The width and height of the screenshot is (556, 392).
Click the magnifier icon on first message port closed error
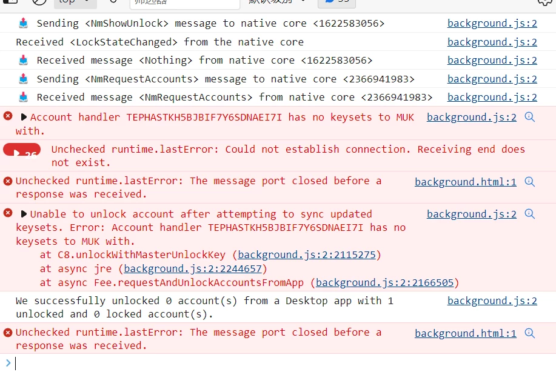(x=529, y=182)
